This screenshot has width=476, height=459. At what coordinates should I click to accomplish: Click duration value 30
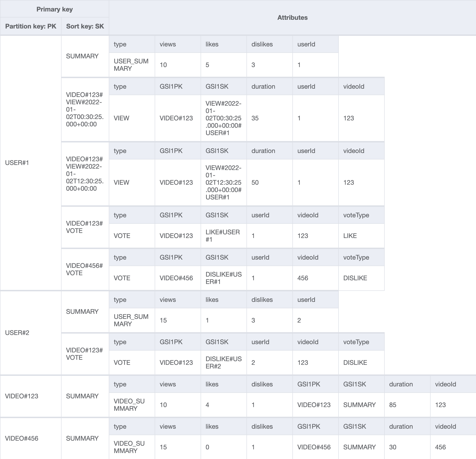[x=407, y=447]
